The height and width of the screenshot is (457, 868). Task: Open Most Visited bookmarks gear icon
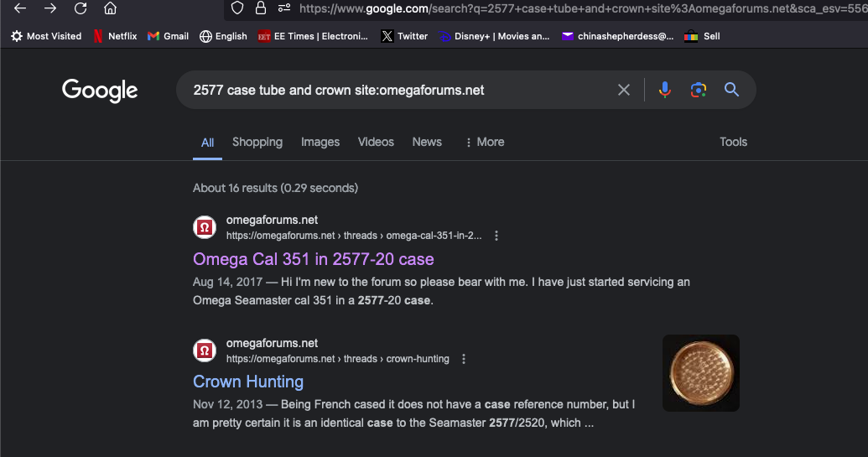pyautogui.click(x=17, y=36)
